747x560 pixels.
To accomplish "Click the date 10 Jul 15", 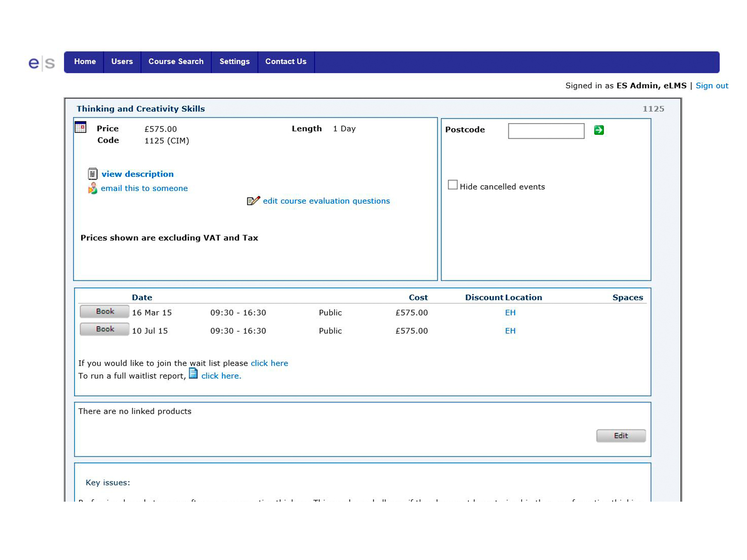I will (150, 331).
